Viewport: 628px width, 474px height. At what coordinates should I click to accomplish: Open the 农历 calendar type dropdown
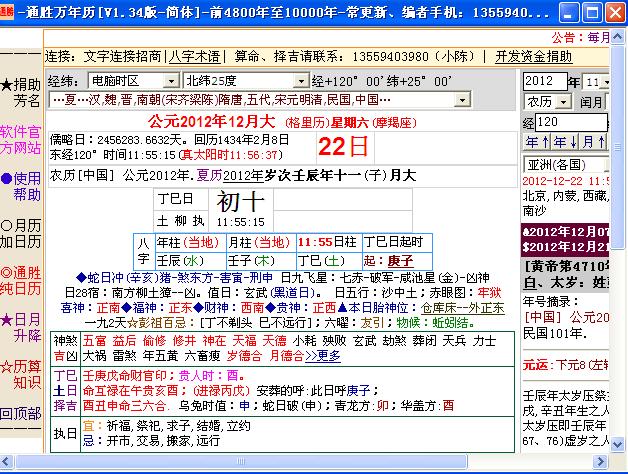click(x=564, y=102)
